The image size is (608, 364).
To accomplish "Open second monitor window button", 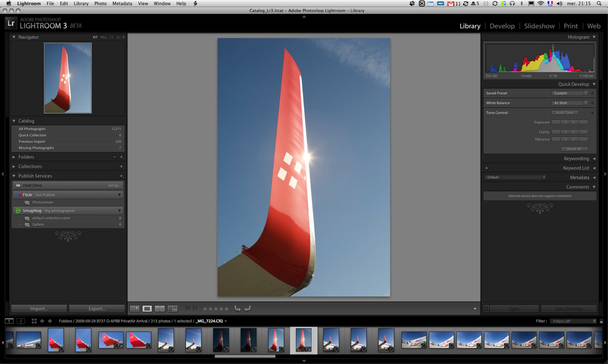I will 21,321.
